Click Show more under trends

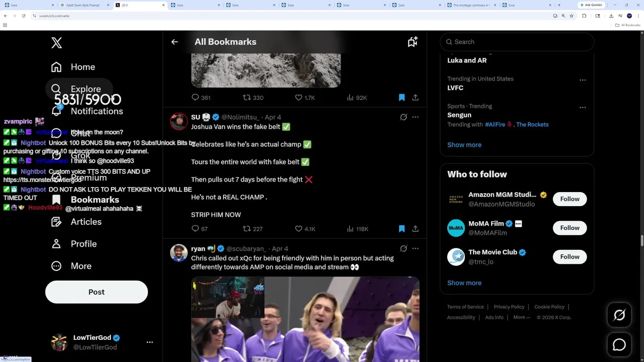[464, 145]
